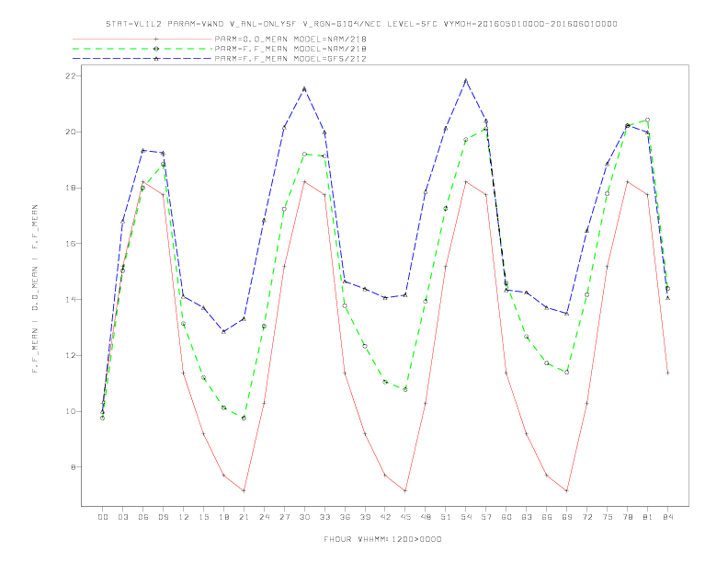Click x-axis forecast hour label 81
The image size is (728, 563).
coord(648,517)
